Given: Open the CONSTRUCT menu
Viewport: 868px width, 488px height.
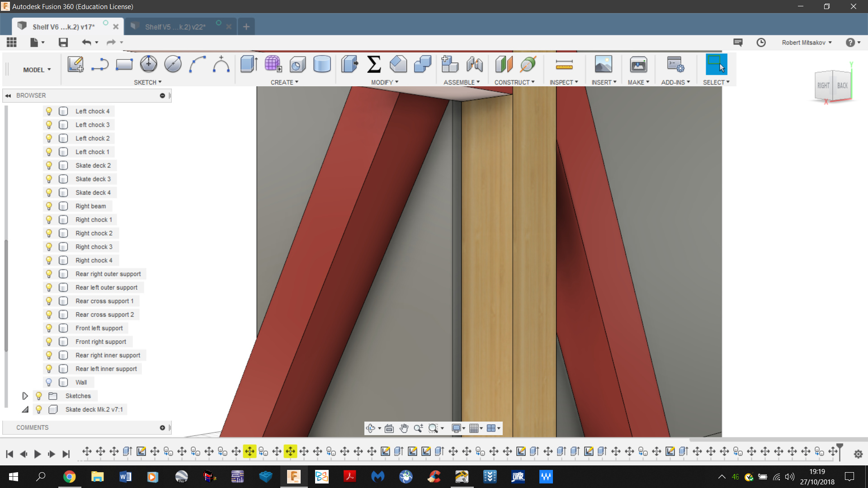Looking at the screenshot, I should tap(514, 82).
